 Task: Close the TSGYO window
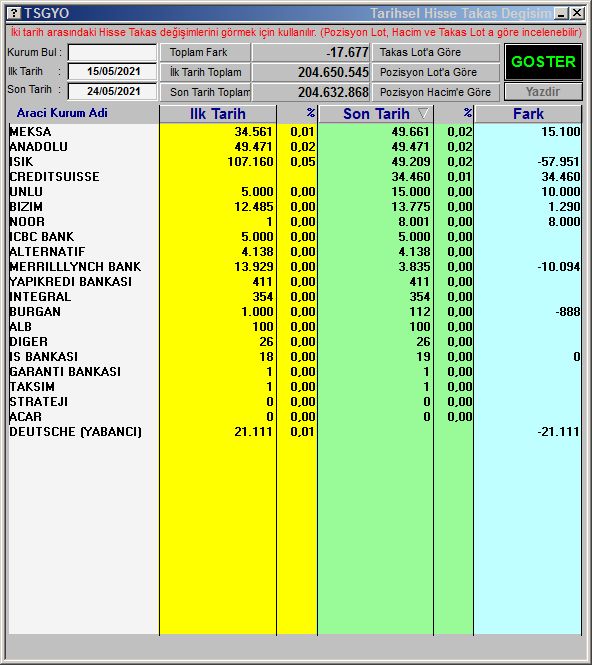point(577,13)
